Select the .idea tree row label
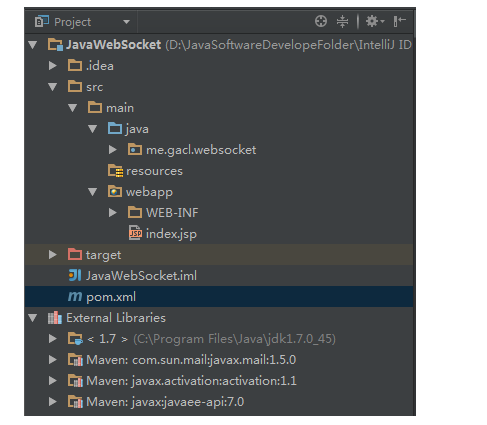Image resolution: width=487 pixels, height=425 pixels. coord(100,66)
